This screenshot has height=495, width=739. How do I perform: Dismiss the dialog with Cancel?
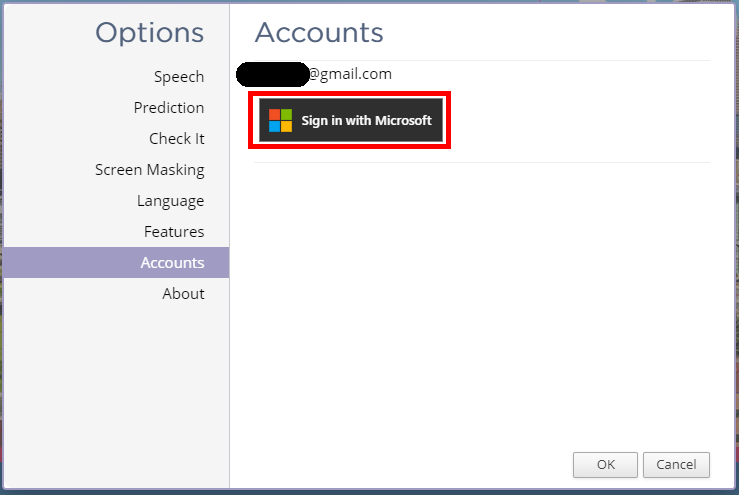(x=676, y=465)
